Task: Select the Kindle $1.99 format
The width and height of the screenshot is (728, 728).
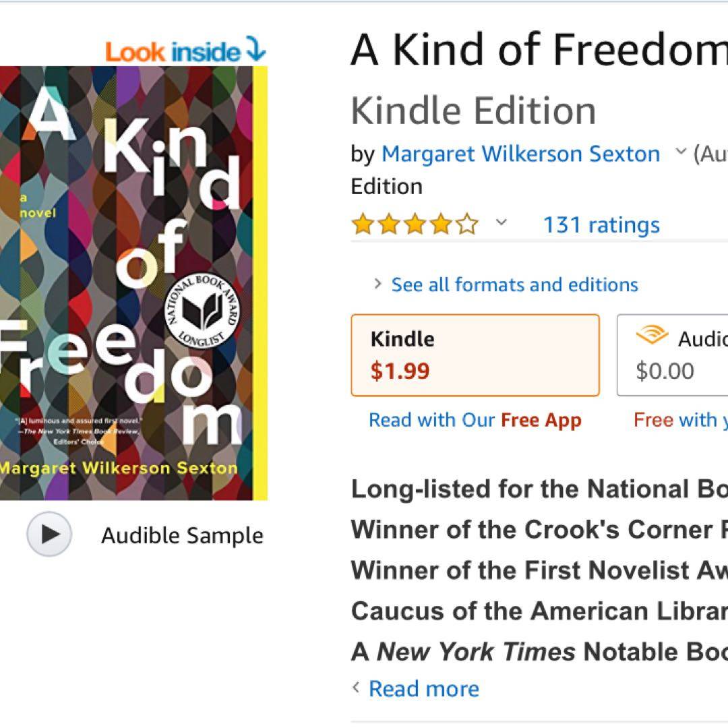Action: tap(475, 355)
